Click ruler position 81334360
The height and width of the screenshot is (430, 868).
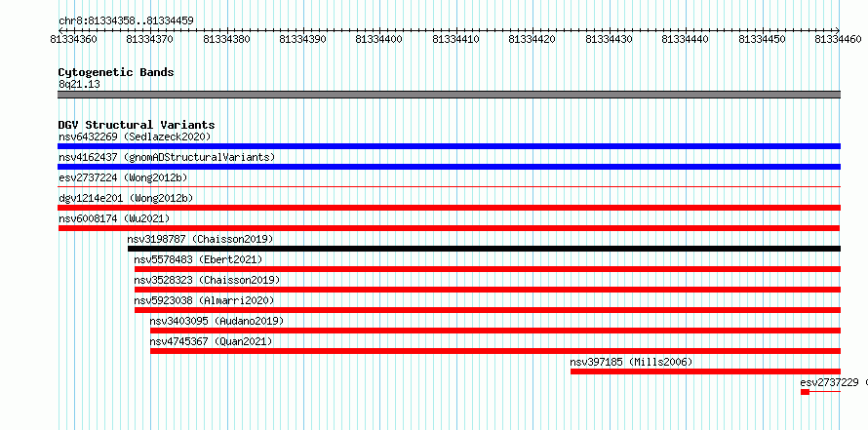point(73,39)
